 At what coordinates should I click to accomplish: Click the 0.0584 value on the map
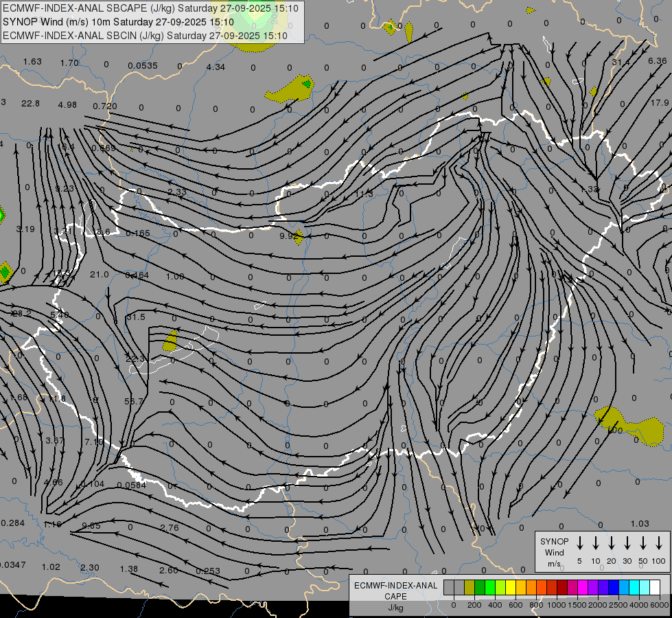[x=132, y=485]
